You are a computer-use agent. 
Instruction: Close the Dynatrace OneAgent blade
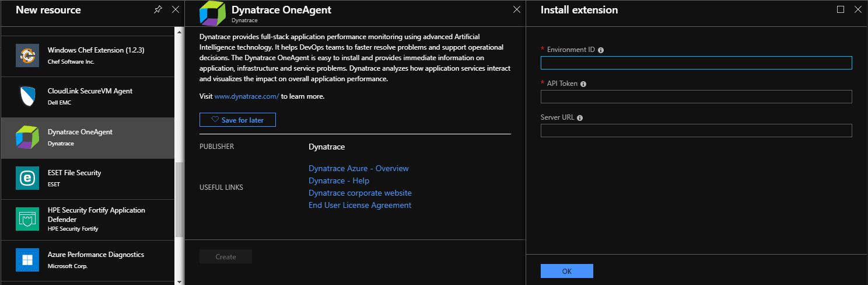(516, 9)
